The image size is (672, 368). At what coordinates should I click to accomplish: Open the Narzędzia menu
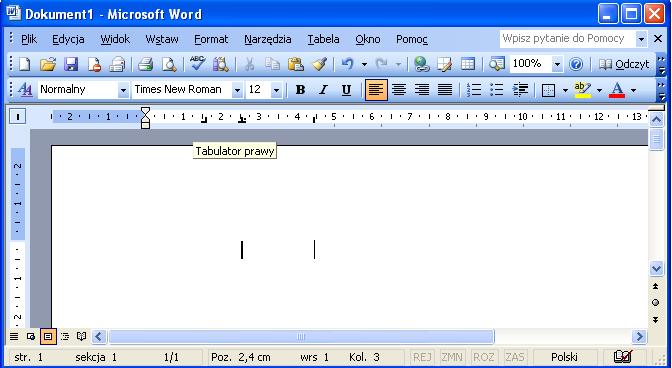(268, 39)
